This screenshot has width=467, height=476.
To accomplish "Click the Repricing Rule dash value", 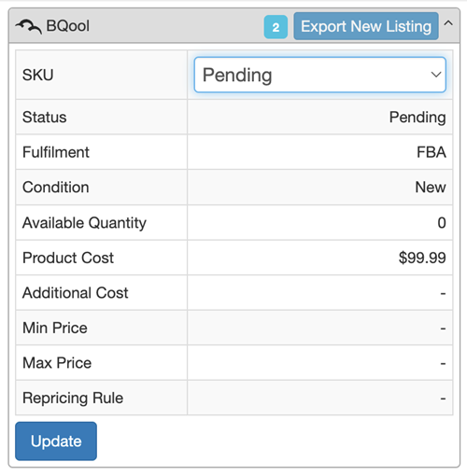I will click(x=443, y=399).
